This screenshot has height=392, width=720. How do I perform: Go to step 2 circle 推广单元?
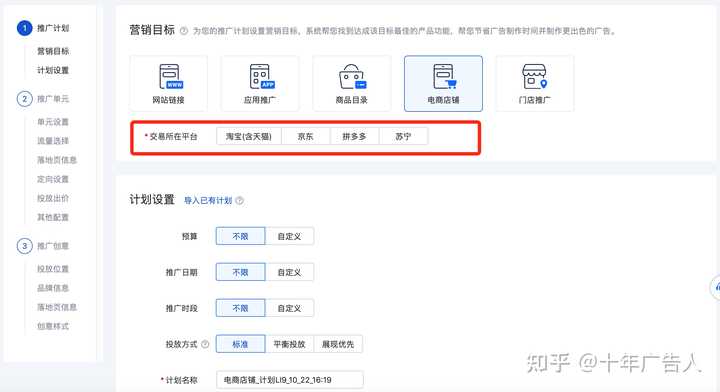[x=24, y=99]
